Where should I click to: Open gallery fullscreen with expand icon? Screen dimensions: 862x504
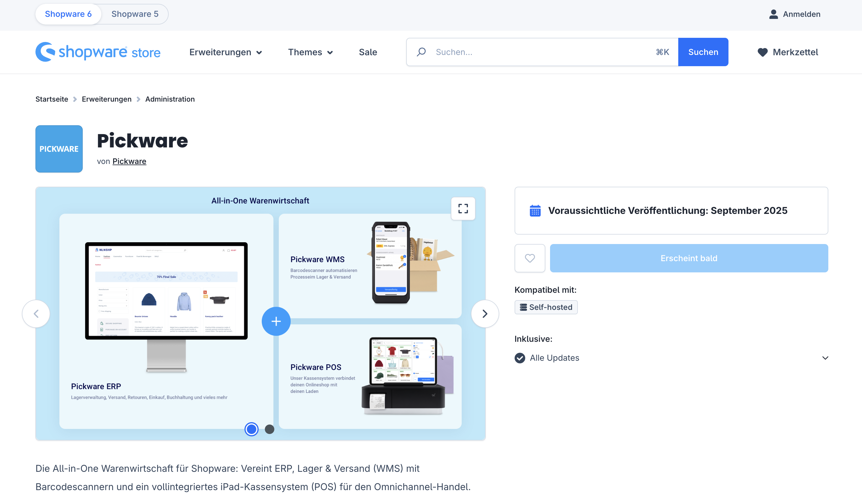[x=463, y=208]
